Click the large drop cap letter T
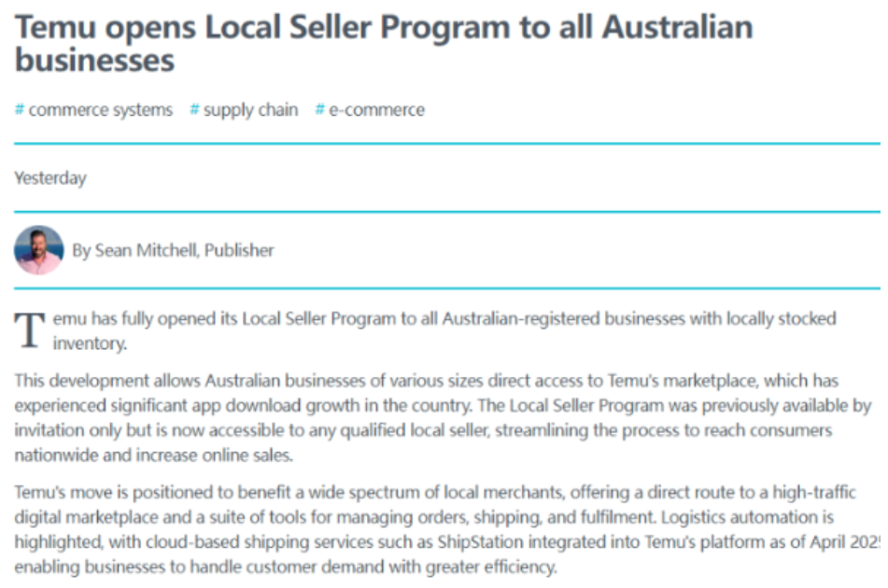Image resolution: width=888 pixels, height=588 pixels. point(30,331)
